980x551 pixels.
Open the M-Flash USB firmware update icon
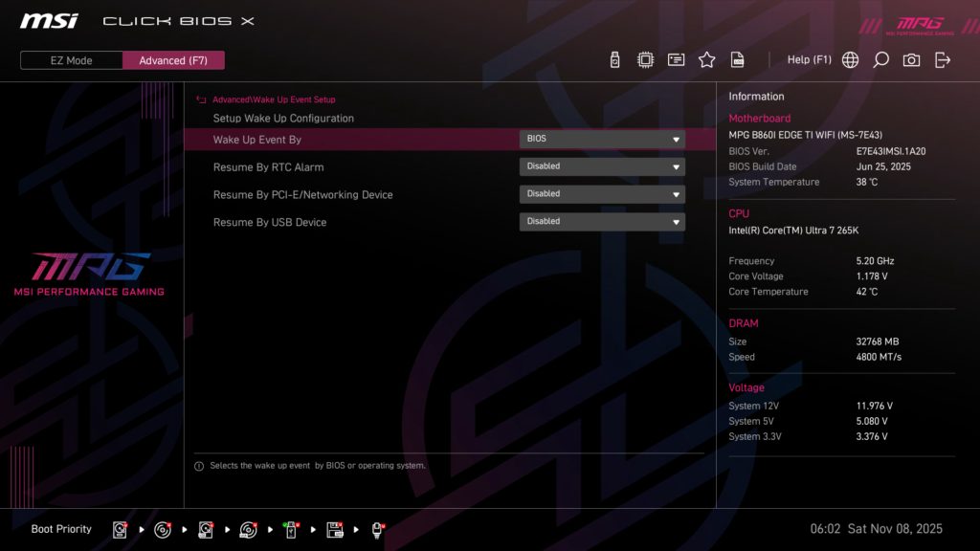pyautogui.click(x=614, y=58)
